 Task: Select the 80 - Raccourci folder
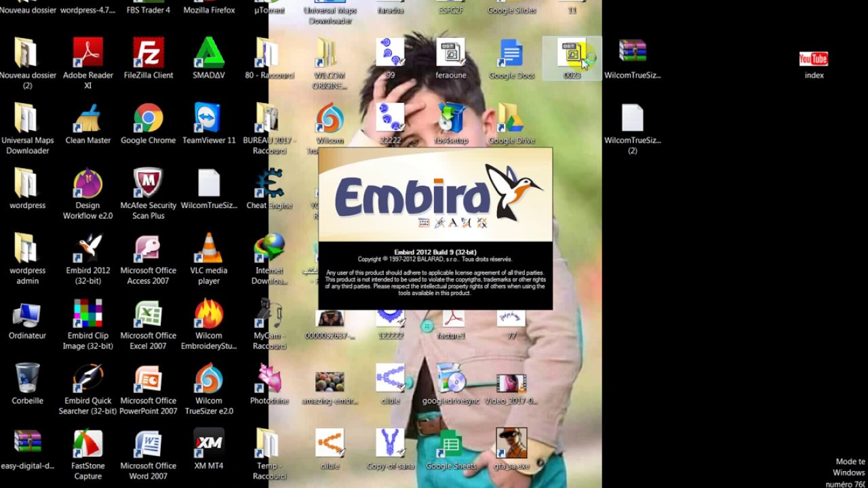269,59
